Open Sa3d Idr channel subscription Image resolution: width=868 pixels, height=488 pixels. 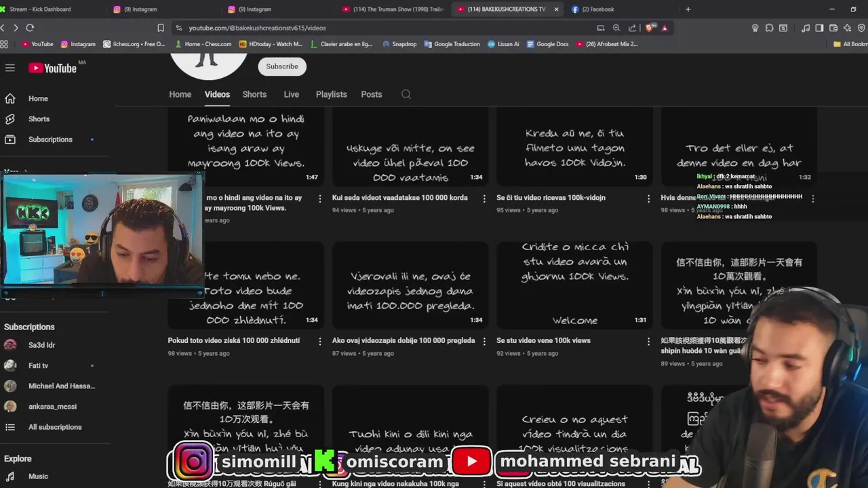coord(55,345)
